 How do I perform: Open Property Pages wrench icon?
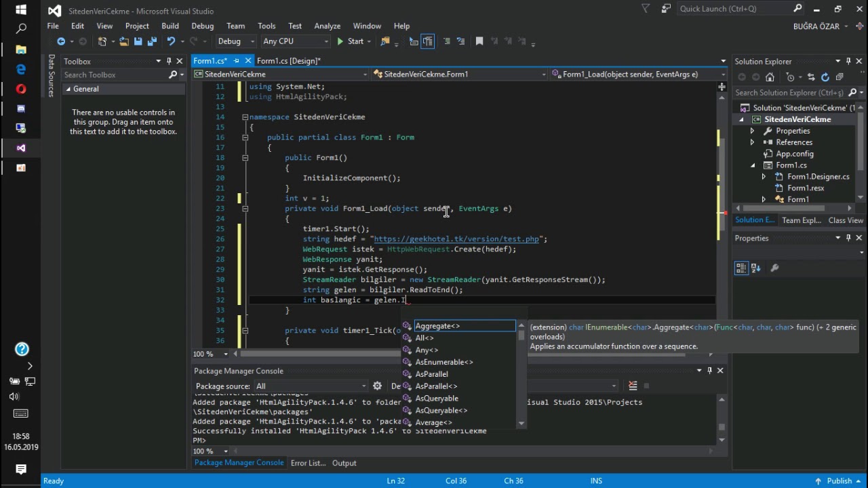click(774, 268)
